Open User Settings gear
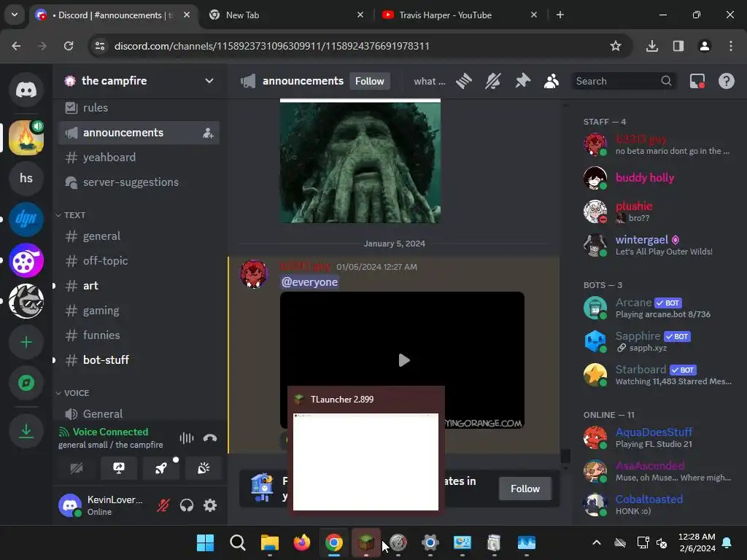 point(210,505)
